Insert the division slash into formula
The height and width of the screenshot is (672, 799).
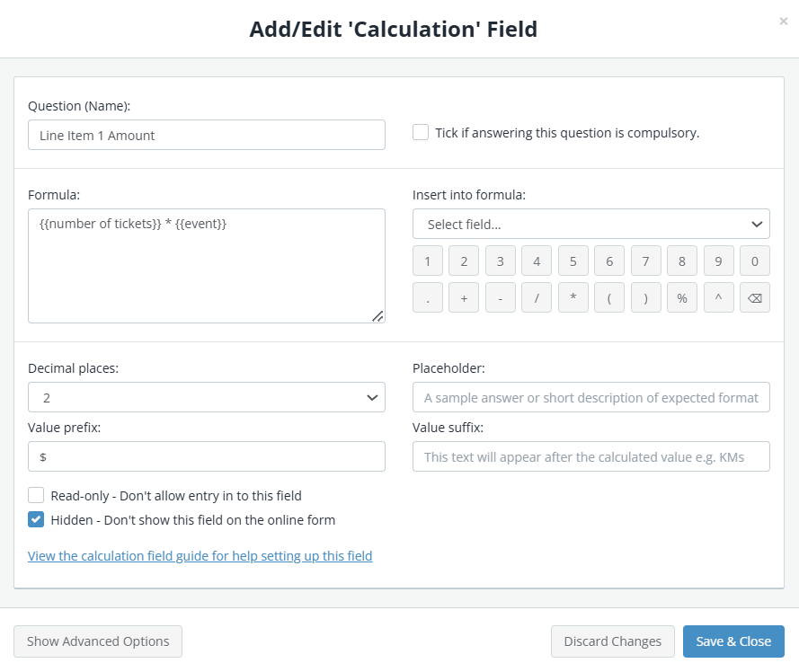pyautogui.click(x=537, y=297)
